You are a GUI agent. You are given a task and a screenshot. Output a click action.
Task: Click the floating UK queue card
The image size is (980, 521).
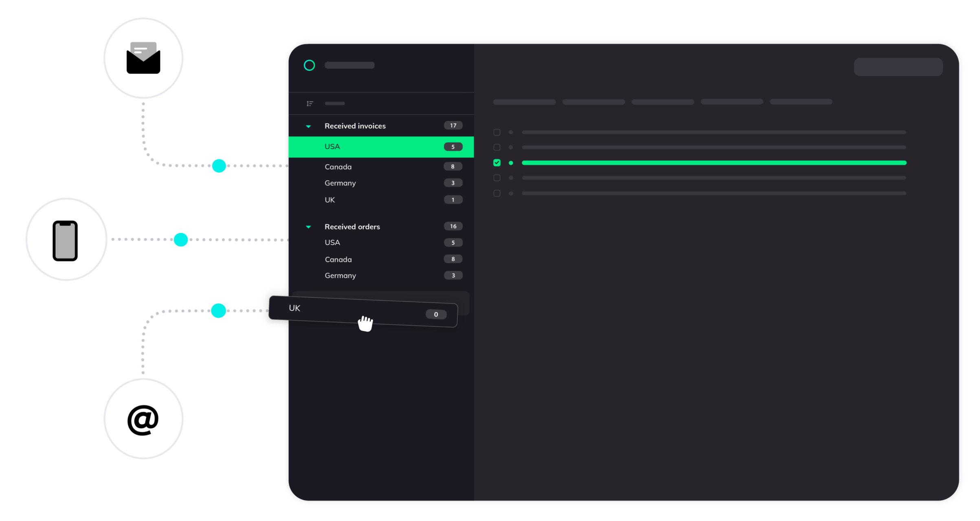363,311
